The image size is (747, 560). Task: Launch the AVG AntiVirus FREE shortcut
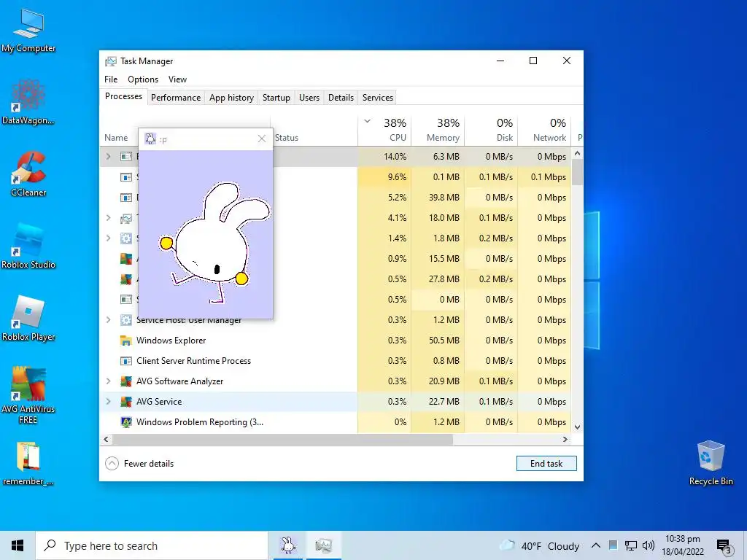(x=28, y=395)
